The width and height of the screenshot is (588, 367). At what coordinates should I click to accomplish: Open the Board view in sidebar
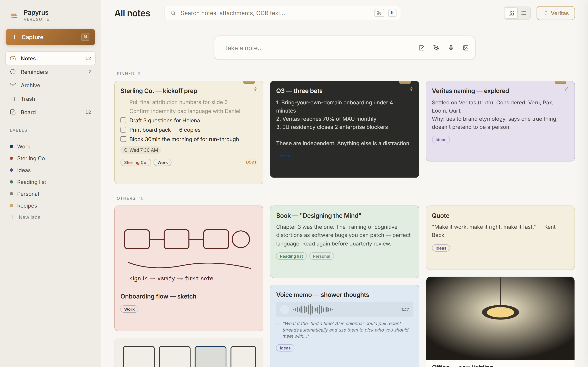50,112
